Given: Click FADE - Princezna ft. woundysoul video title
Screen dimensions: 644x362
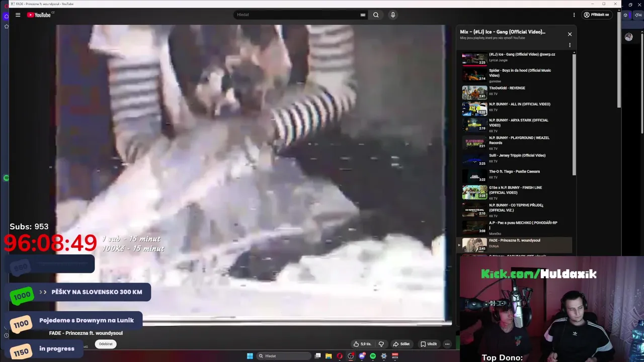Looking at the screenshot, I should (x=86, y=333).
